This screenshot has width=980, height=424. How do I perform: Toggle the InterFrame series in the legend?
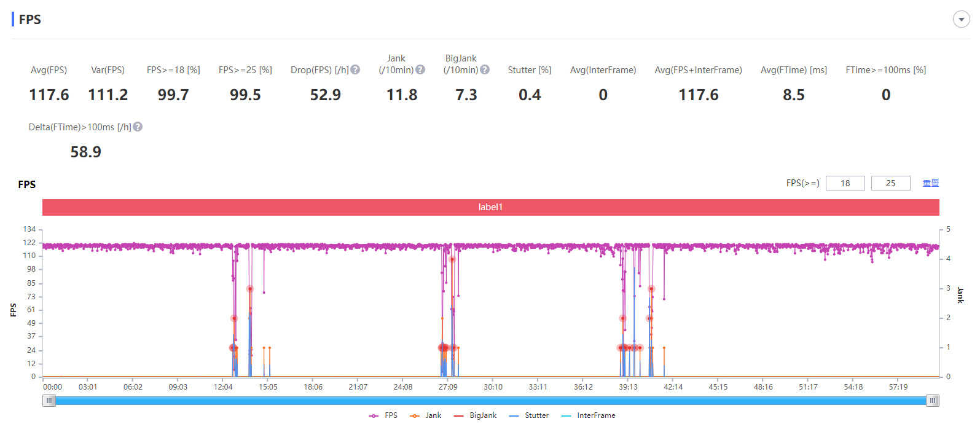point(588,415)
